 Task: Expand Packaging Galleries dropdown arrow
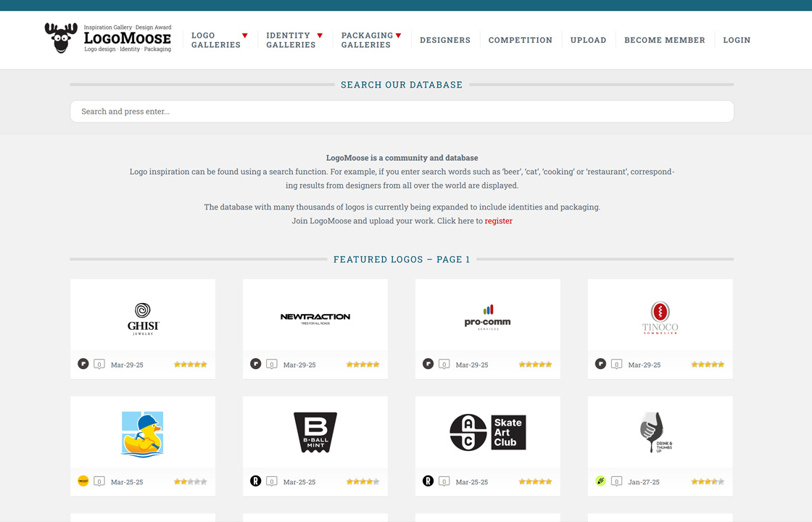398,36
